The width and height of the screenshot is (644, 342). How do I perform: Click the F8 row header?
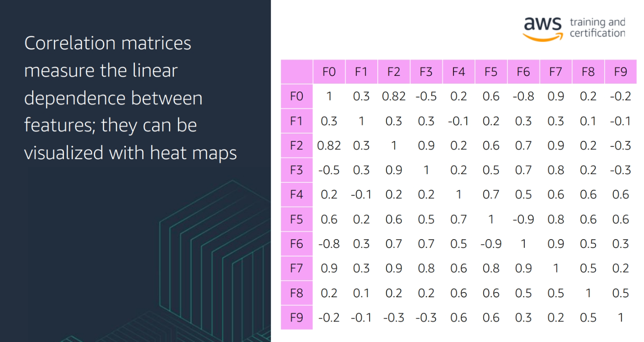click(296, 293)
